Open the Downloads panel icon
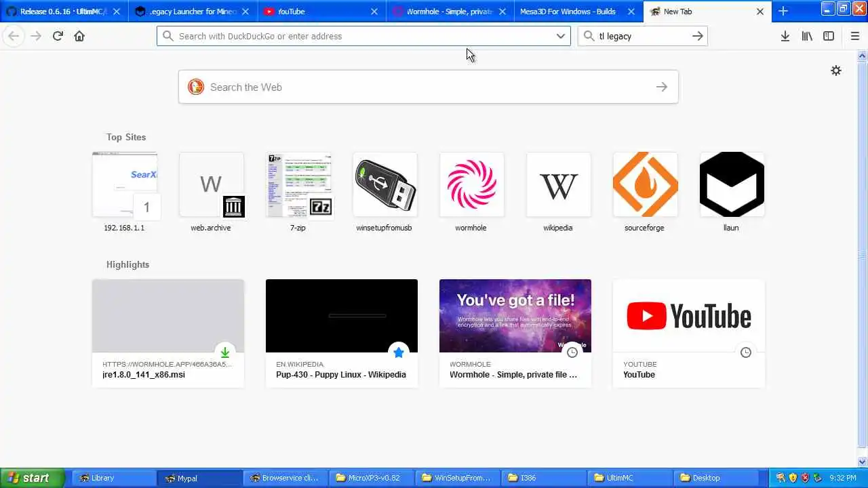This screenshot has height=488, width=868. 785,36
